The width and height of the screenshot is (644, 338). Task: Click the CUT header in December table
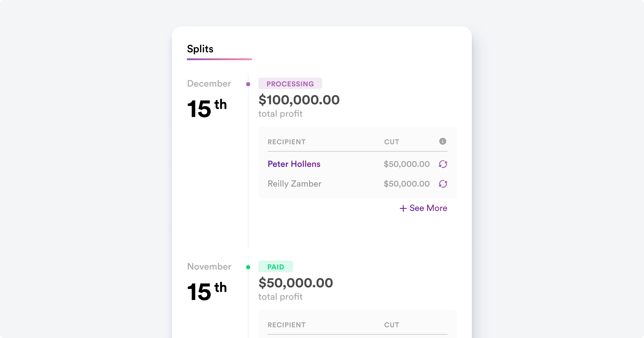coord(392,142)
